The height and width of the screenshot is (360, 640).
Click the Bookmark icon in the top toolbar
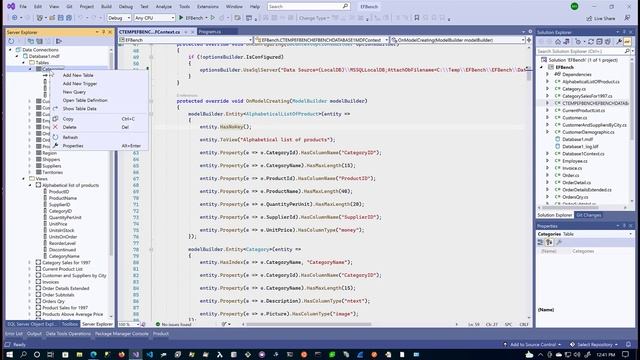(x=416, y=18)
